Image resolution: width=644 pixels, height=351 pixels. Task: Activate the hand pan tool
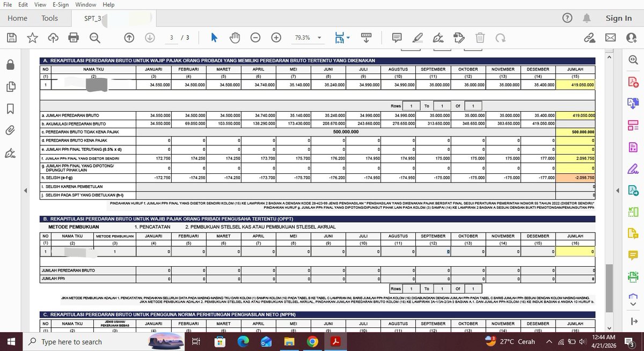[235, 38]
